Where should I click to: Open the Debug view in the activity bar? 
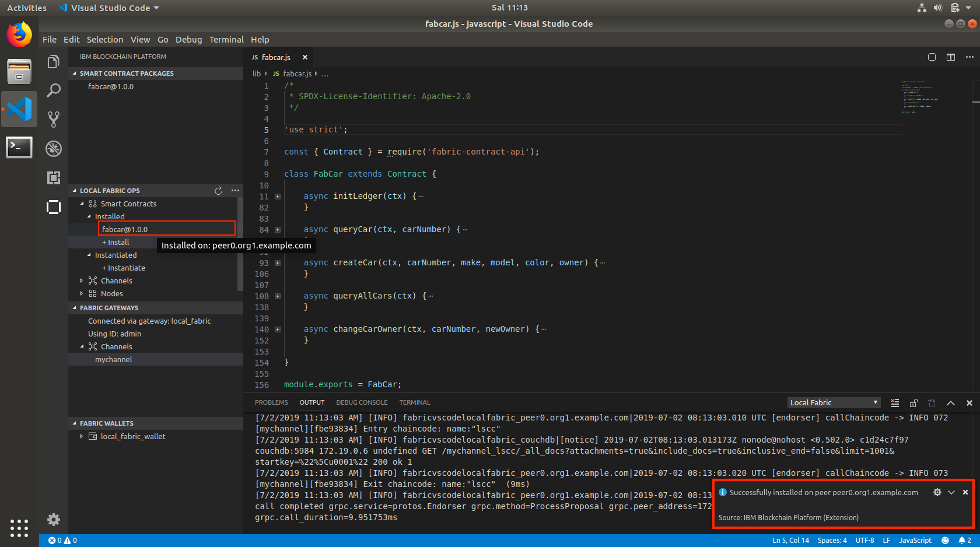(x=53, y=149)
